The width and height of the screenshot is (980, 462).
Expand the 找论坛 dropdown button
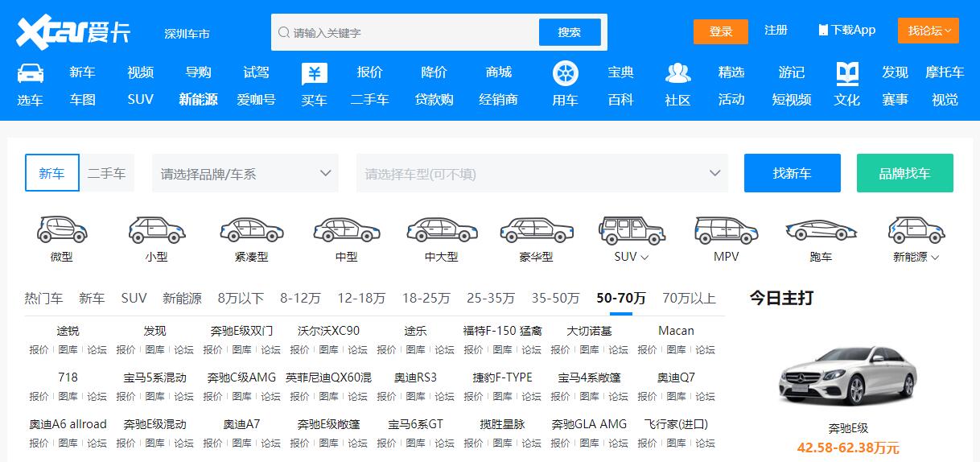[x=929, y=31]
